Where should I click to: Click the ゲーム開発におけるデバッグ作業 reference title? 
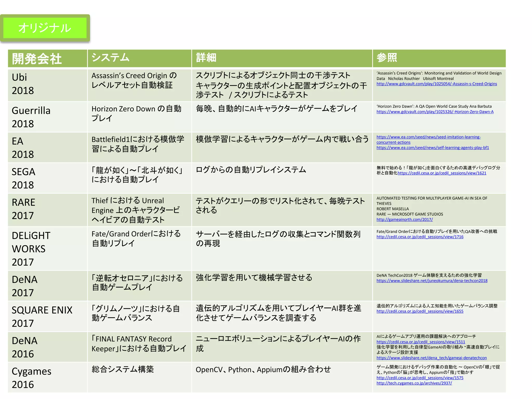(438, 370)
